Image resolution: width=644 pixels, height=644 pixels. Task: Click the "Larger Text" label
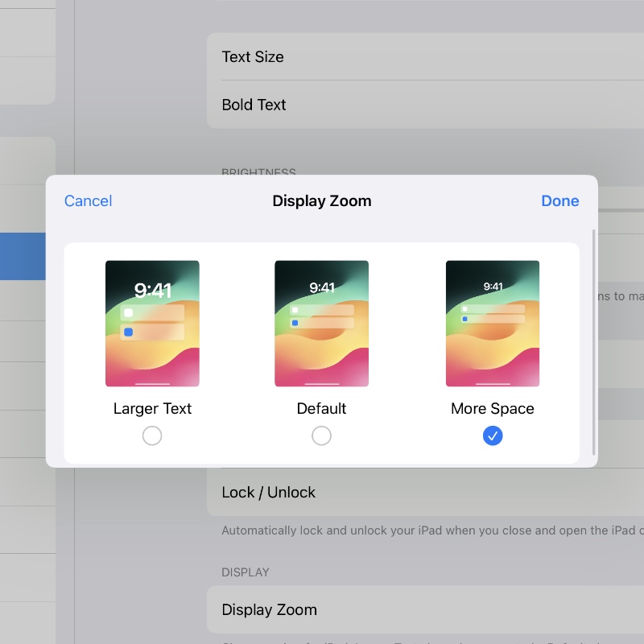152,408
